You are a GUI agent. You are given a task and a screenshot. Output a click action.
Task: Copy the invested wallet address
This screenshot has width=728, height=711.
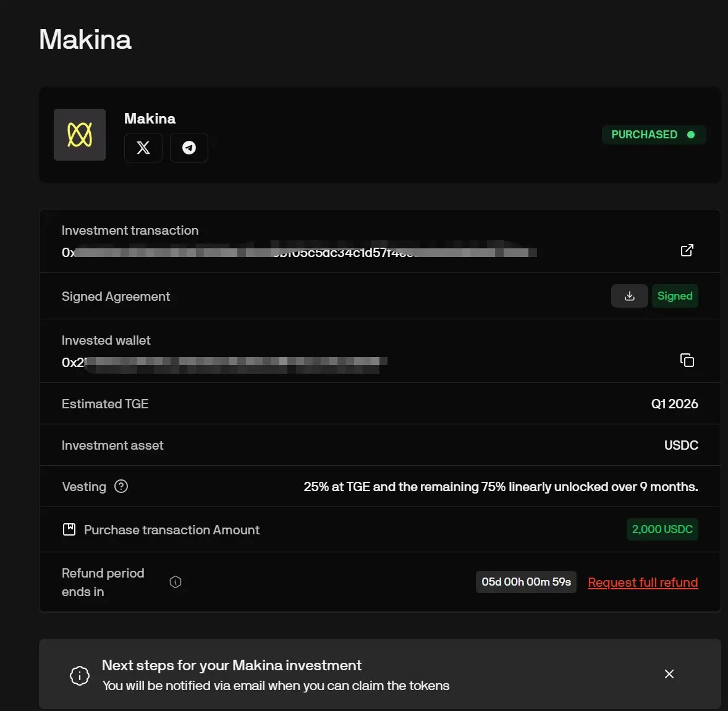687,360
